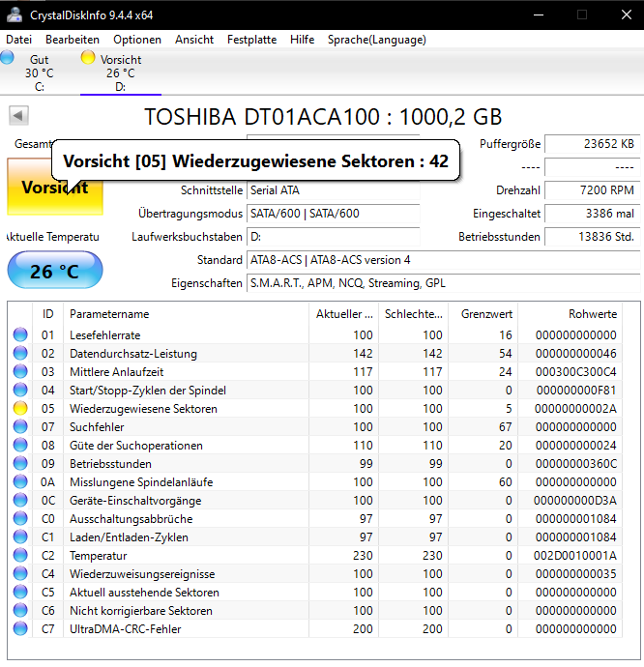Open the Hilfe menu

[x=303, y=40]
